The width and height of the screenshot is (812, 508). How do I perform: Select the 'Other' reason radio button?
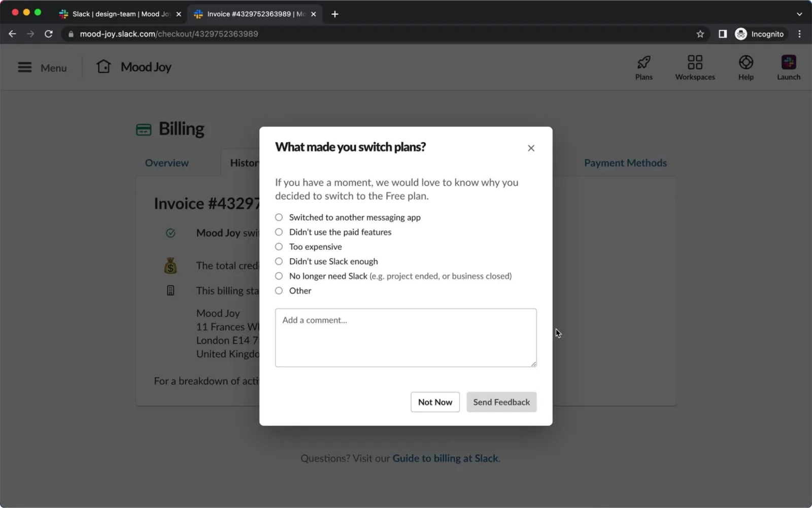pos(279,291)
